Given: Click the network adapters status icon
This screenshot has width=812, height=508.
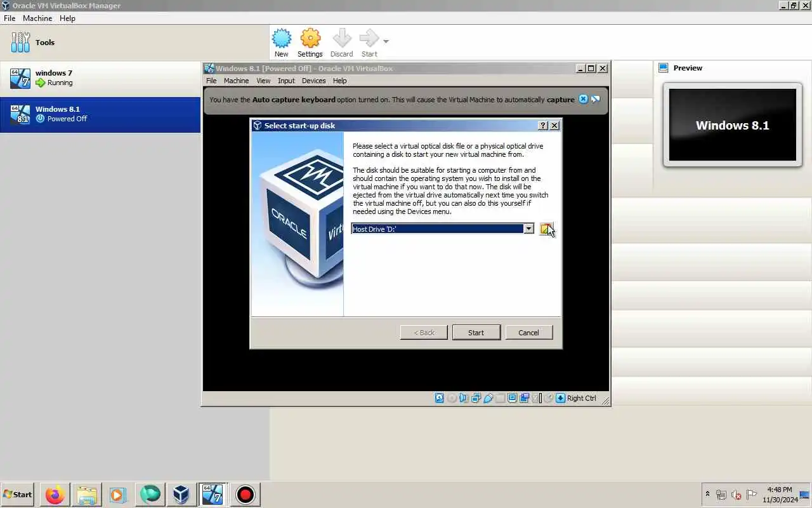Looking at the screenshot, I should coord(476,398).
